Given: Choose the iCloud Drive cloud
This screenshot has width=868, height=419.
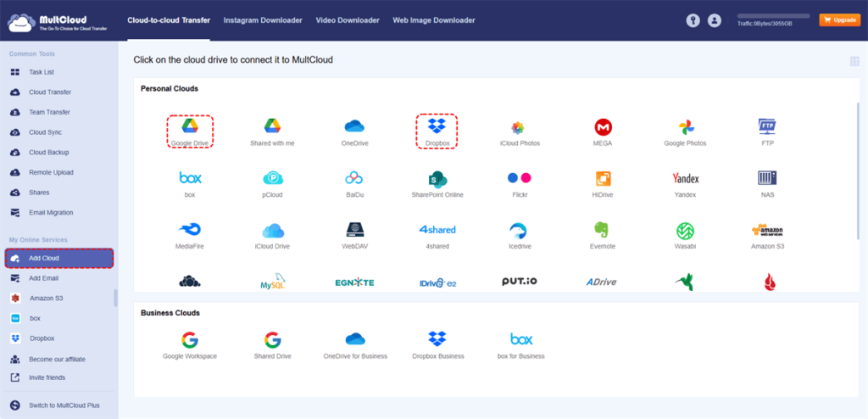Looking at the screenshot, I should 272,236.
